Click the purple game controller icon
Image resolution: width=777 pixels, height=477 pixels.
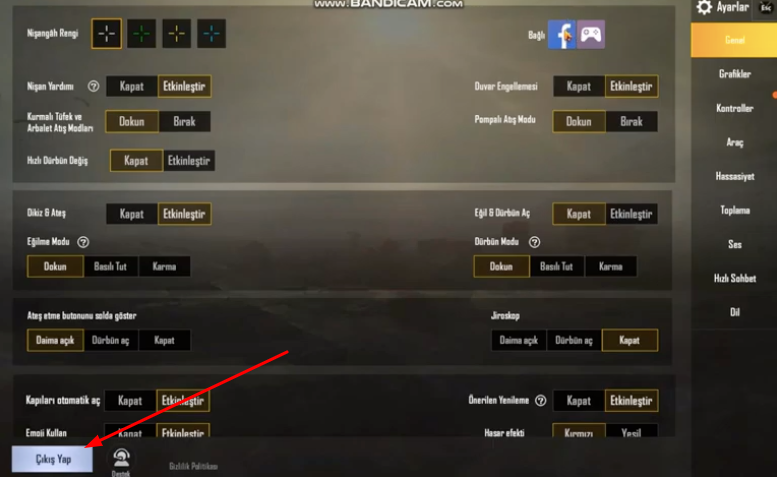(591, 35)
